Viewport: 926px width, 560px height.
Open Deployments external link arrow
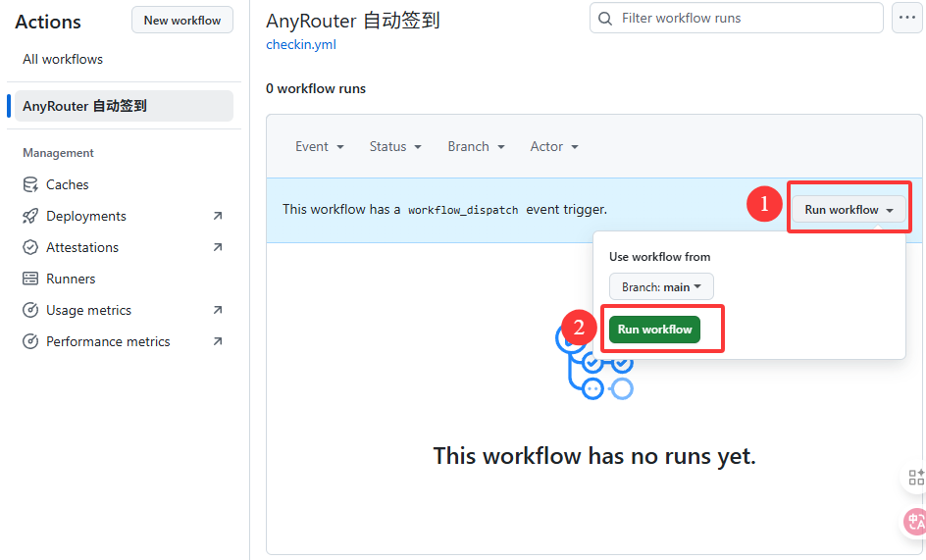tap(218, 216)
